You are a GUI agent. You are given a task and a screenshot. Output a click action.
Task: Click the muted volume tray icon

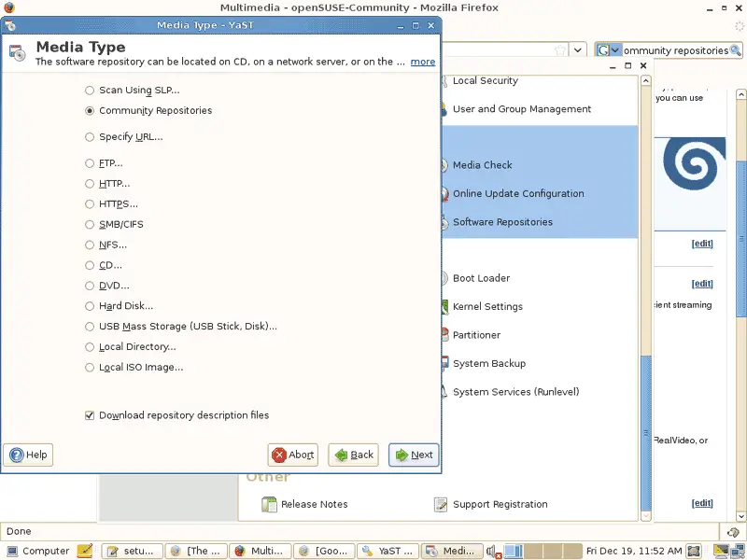494,552
